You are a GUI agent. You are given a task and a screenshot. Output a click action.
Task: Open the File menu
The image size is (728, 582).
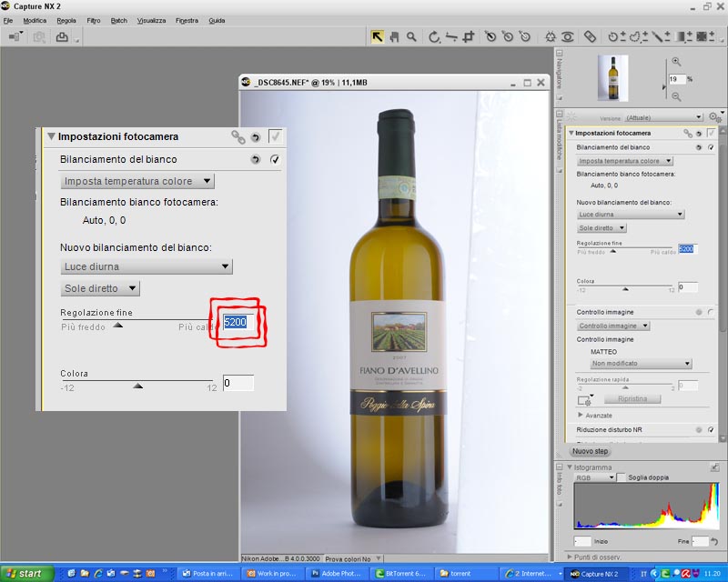coord(8,20)
